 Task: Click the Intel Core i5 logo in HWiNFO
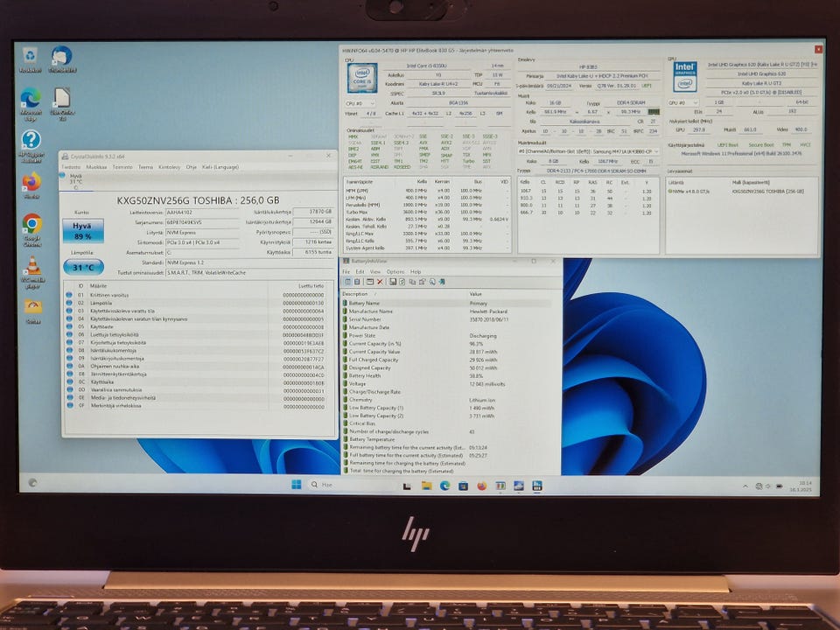362,78
